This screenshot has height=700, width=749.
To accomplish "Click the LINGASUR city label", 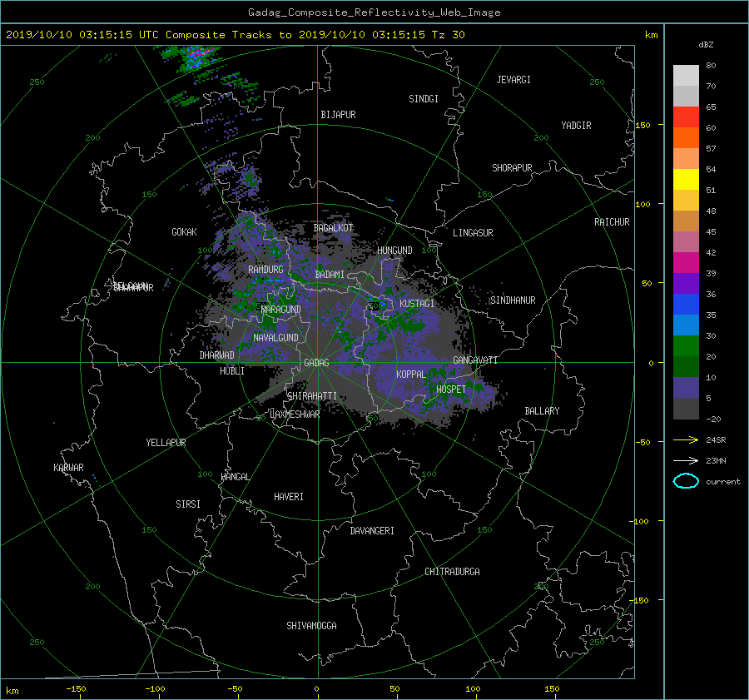I will click(473, 233).
